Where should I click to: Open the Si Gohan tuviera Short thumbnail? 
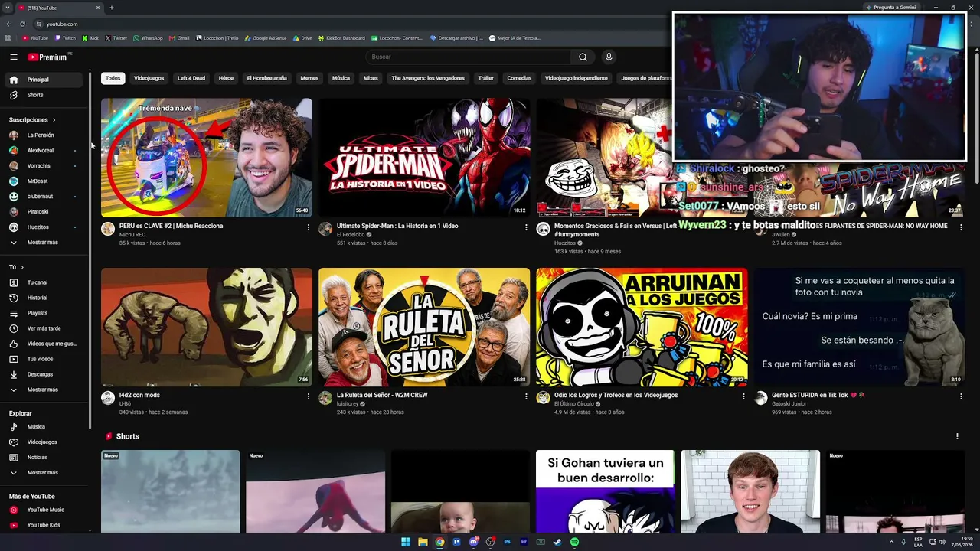[x=606, y=491]
